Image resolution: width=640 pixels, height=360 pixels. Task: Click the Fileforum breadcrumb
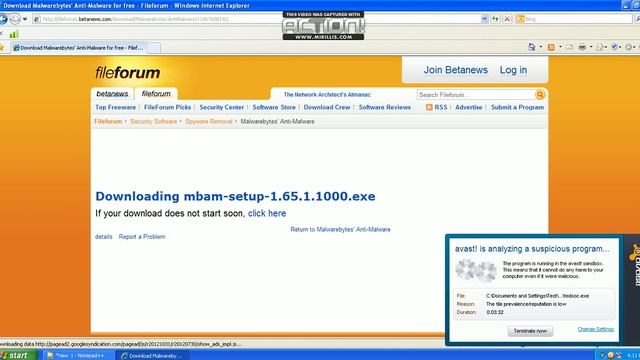tap(108, 122)
